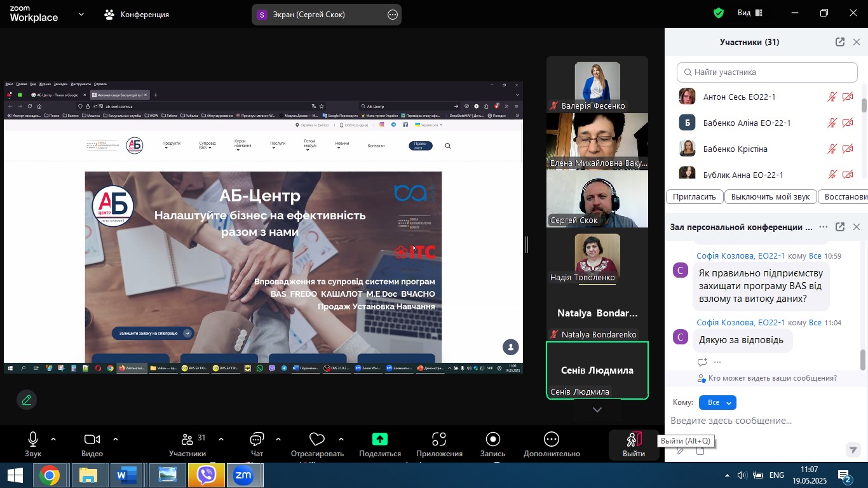This screenshot has width=868, height=488.
Task: Open screen share options ellipsis for Сергей Скок
Action: 393,14
